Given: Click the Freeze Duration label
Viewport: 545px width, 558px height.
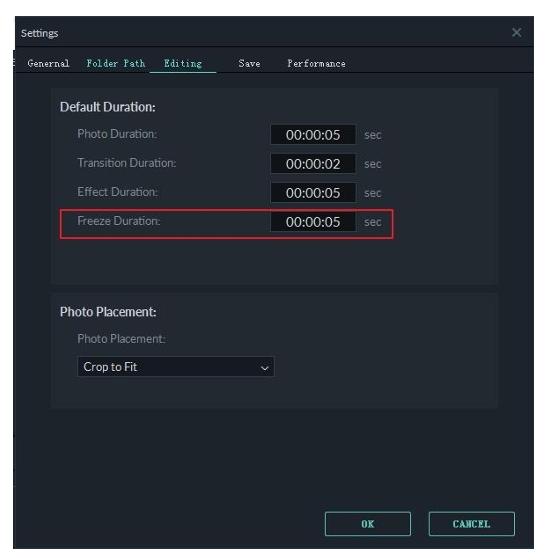Looking at the screenshot, I should coord(119,221).
